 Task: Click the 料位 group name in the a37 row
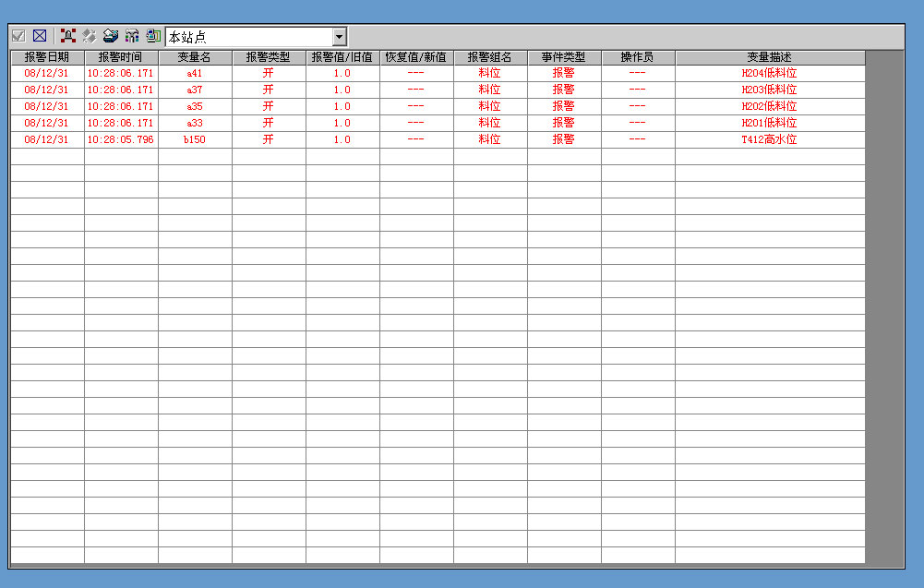click(x=490, y=90)
